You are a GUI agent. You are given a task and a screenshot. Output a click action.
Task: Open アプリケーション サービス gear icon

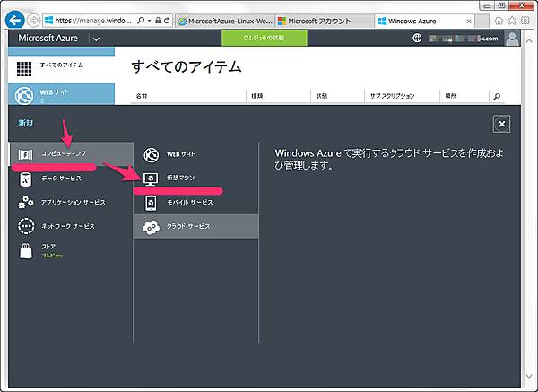click(26, 203)
